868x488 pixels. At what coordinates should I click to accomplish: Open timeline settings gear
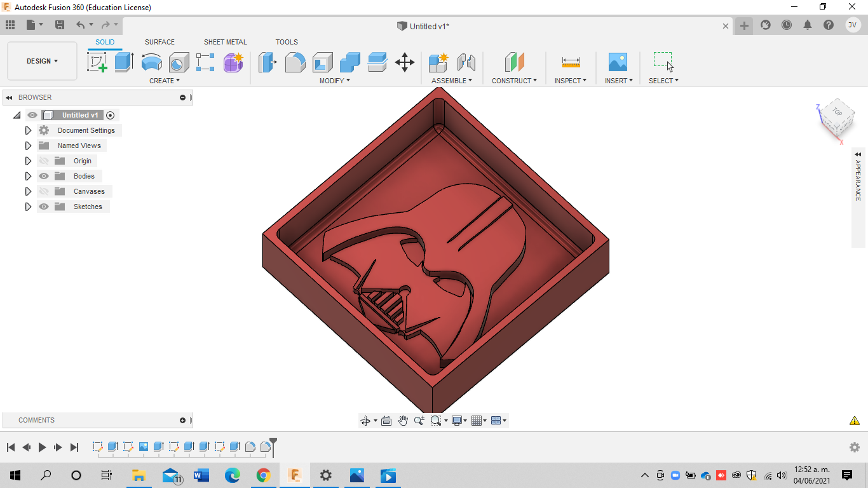[855, 447]
